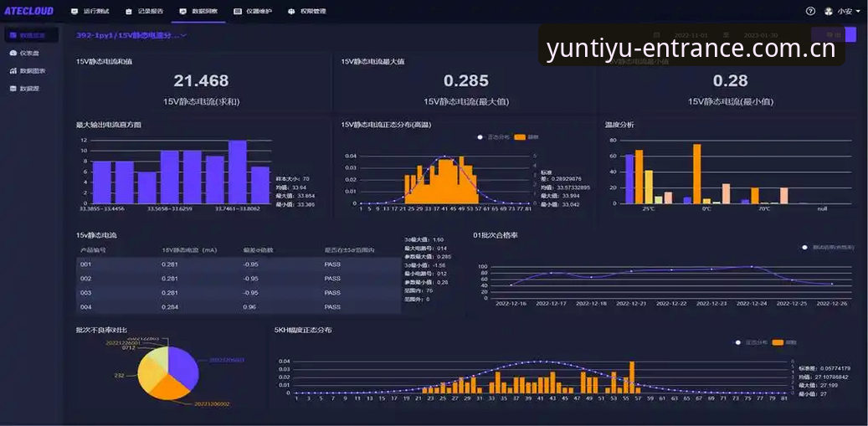Click the 2022-12-16 point on 01批次合格率 line
This screenshot has height=426, width=868.
[x=511, y=285]
